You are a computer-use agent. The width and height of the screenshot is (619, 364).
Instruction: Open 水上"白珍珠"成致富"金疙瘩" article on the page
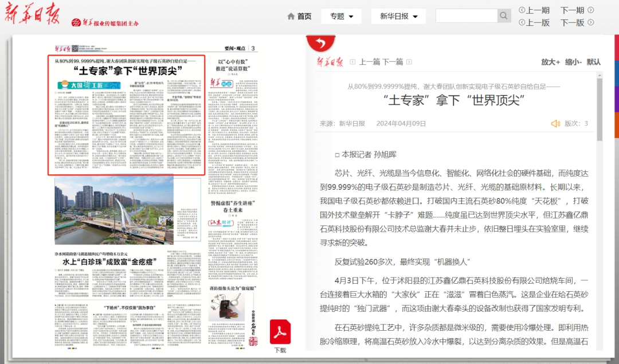[109, 262]
